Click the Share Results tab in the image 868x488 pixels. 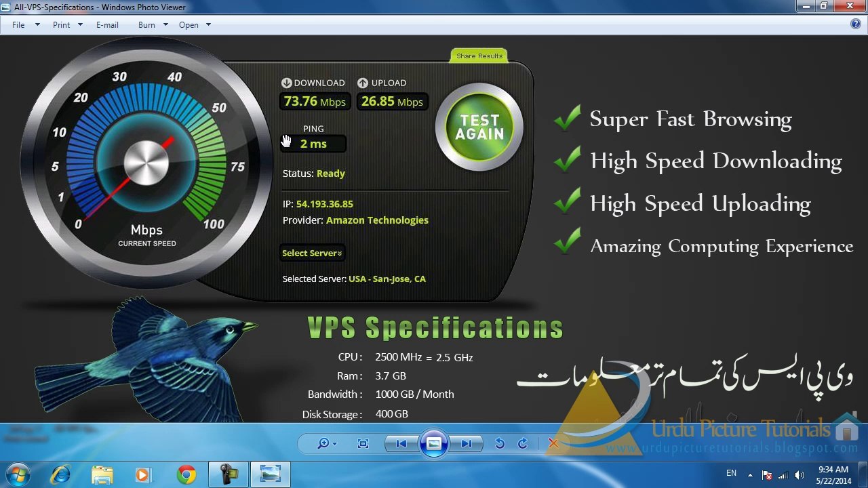479,56
